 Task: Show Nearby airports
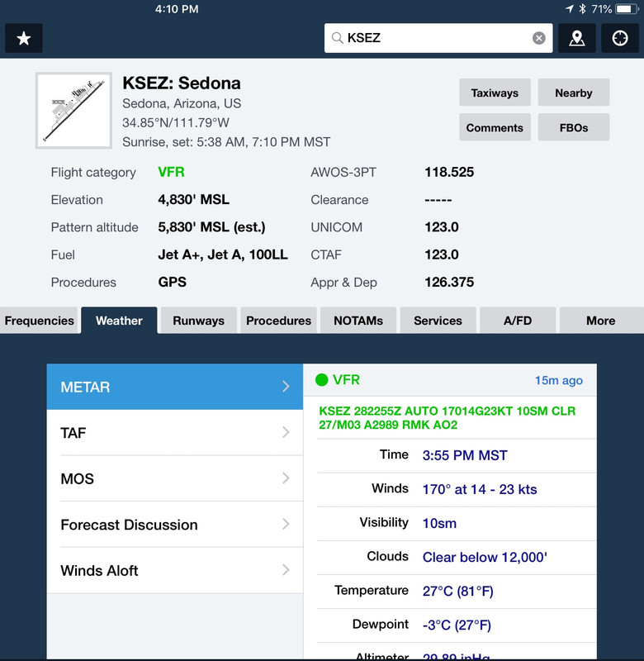coord(573,93)
